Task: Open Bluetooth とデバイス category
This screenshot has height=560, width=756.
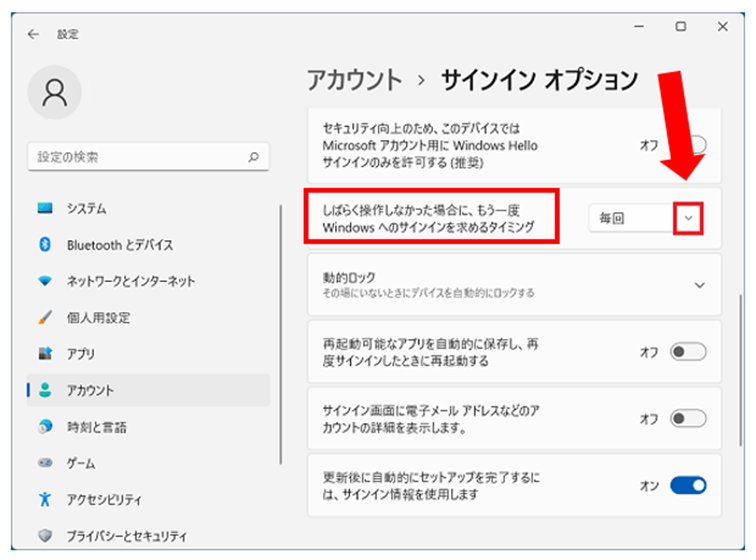Action: pyautogui.click(x=148, y=245)
